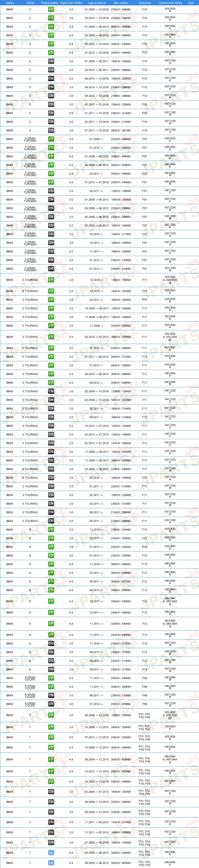Image resolution: width=199 pixels, height=868 pixels.
Task: Click ON icon in 155kW / 211KM F07 row
Action: click(51, 234)
